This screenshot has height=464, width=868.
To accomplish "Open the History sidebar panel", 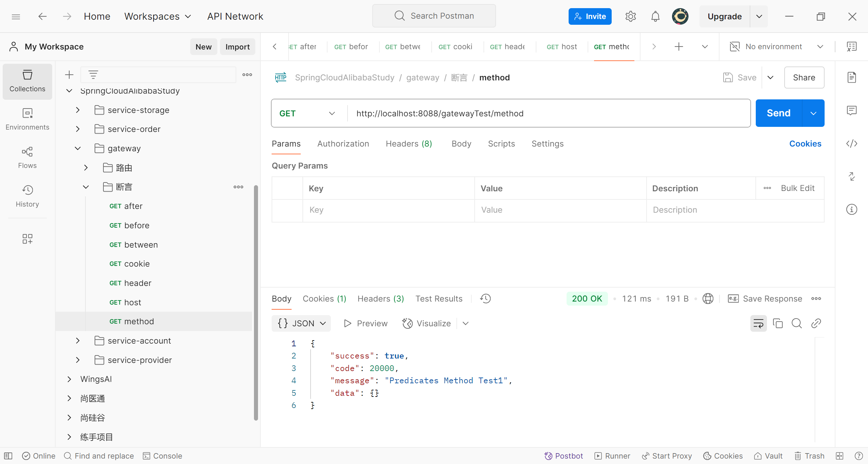I will [x=27, y=196].
